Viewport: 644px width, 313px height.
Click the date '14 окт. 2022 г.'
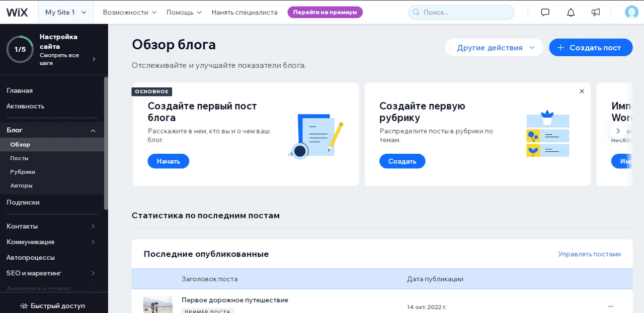(x=427, y=306)
